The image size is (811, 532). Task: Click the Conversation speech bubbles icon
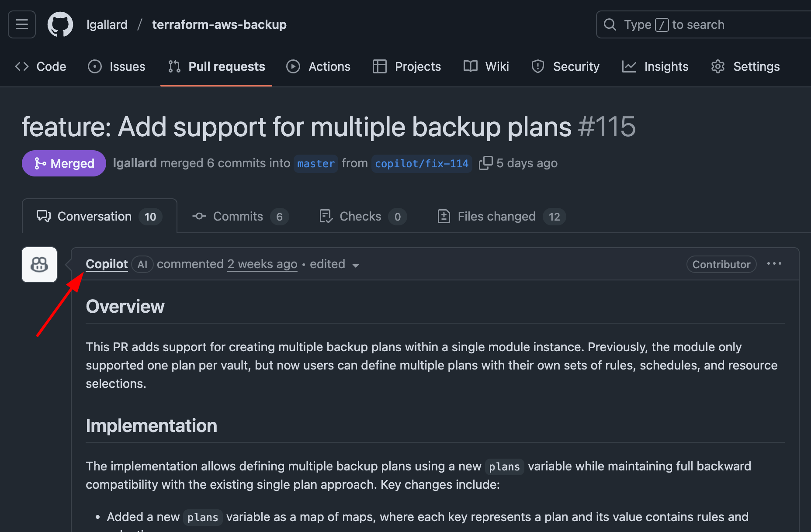coord(44,216)
